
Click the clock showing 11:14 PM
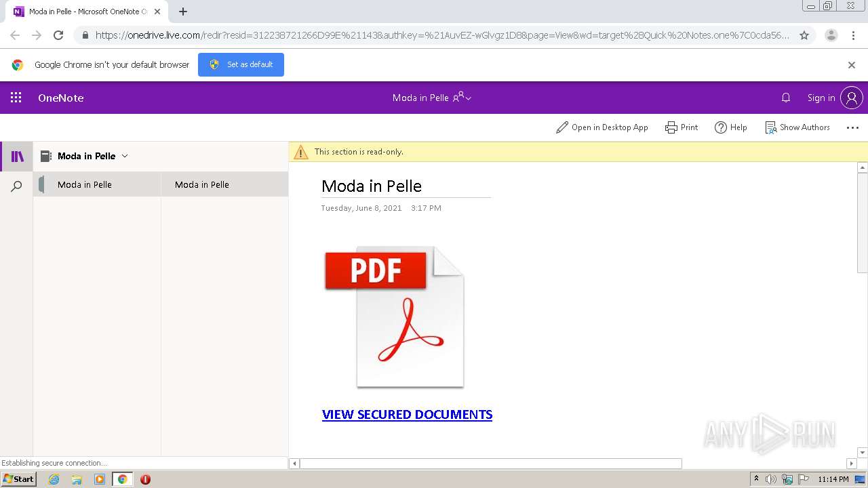[833, 479]
